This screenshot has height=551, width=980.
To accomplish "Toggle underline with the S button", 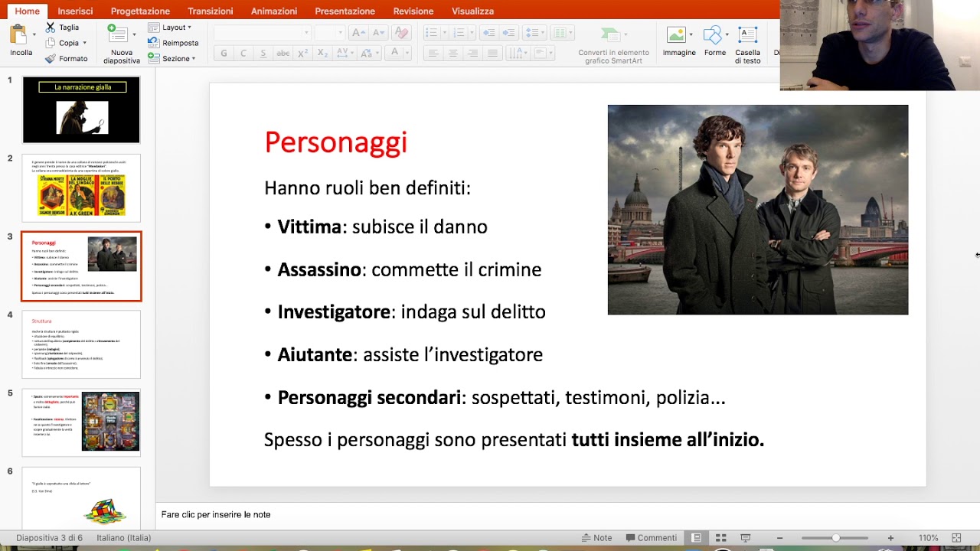I will point(263,54).
